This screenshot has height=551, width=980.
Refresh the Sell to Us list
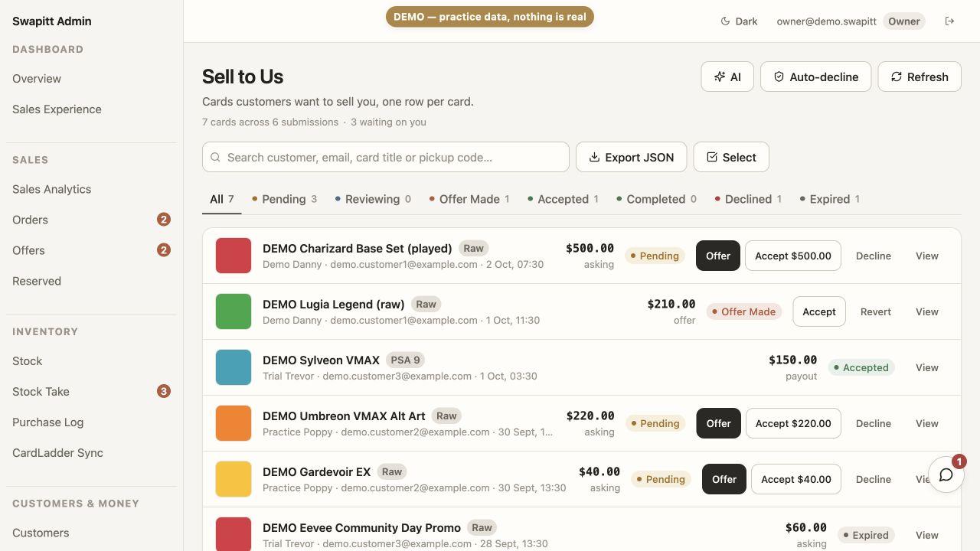coord(920,77)
